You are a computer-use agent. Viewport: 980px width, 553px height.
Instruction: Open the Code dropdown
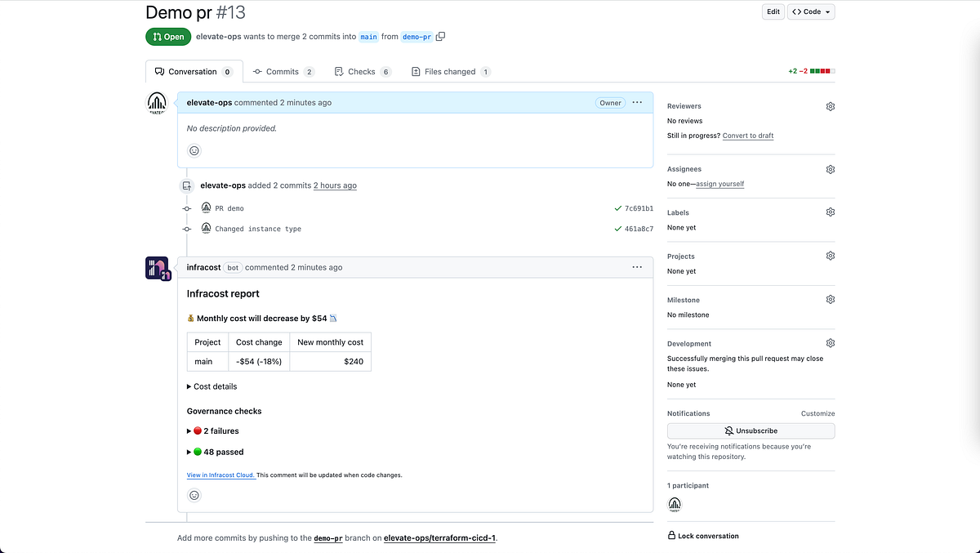810,11
